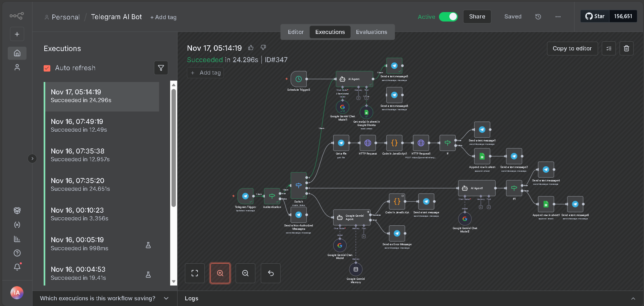This screenshot has width=644, height=306.
Task: Click the Share button
Action: pos(477,16)
